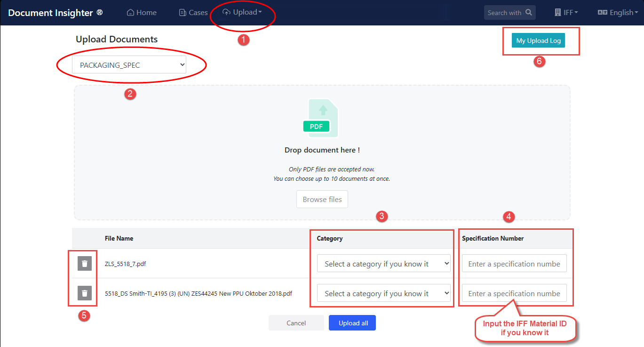Click the Search with input box

504,13
